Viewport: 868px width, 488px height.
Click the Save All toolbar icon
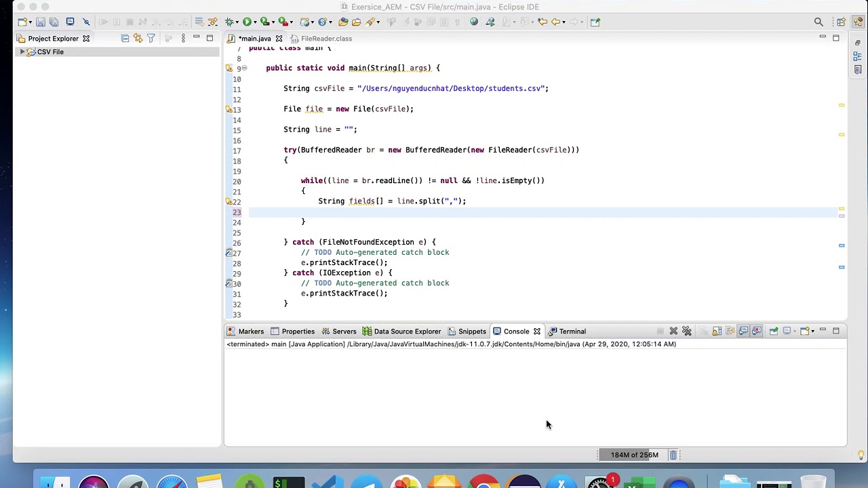(54, 22)
